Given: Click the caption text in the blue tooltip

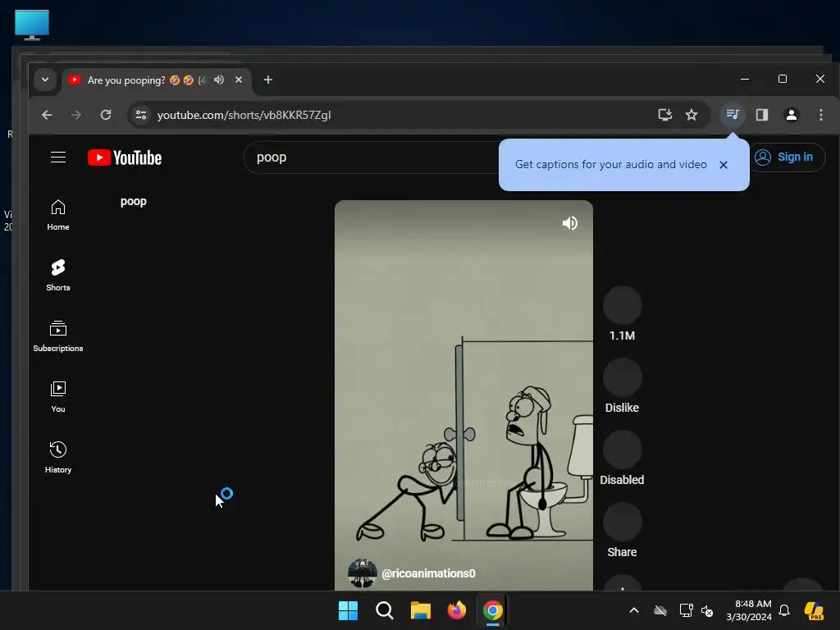Looking at the screenshot, I should click(610, 164).
